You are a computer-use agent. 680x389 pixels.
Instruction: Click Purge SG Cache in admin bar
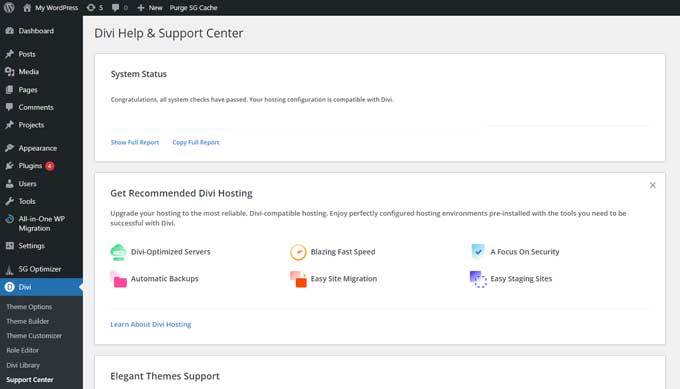pyautogui.click(x=193, y=7)
